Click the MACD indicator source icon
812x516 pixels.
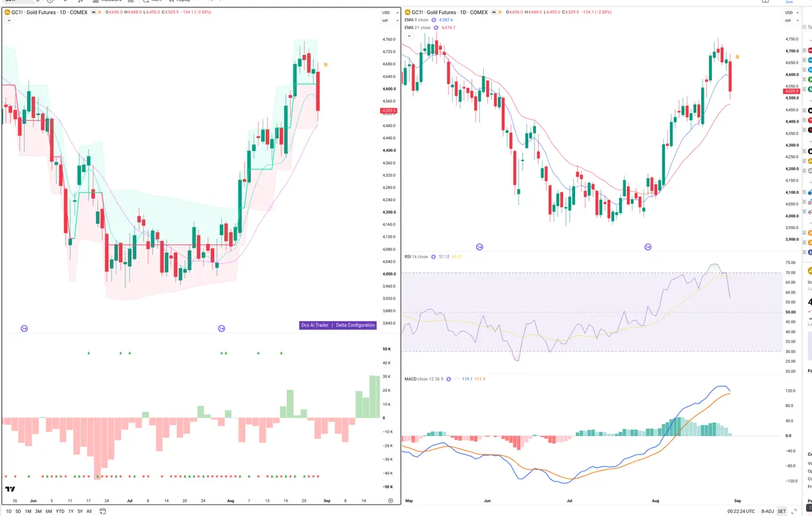[x=448, y=379]
